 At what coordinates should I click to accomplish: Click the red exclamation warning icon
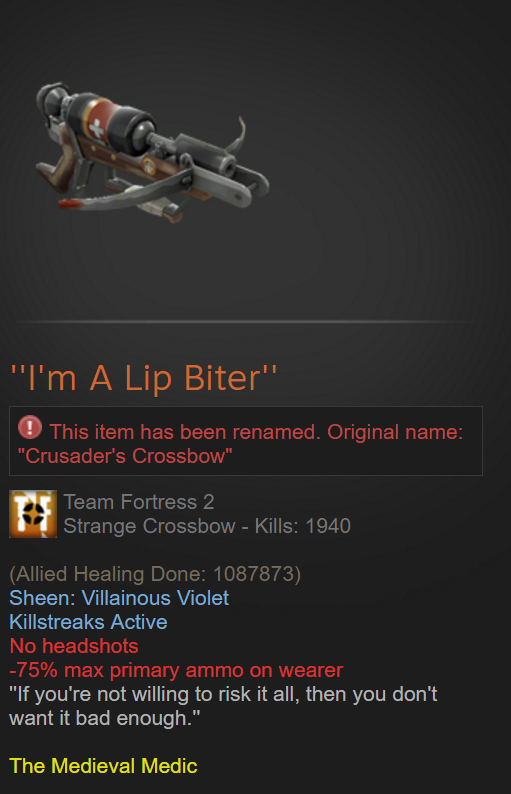[30, 427]
